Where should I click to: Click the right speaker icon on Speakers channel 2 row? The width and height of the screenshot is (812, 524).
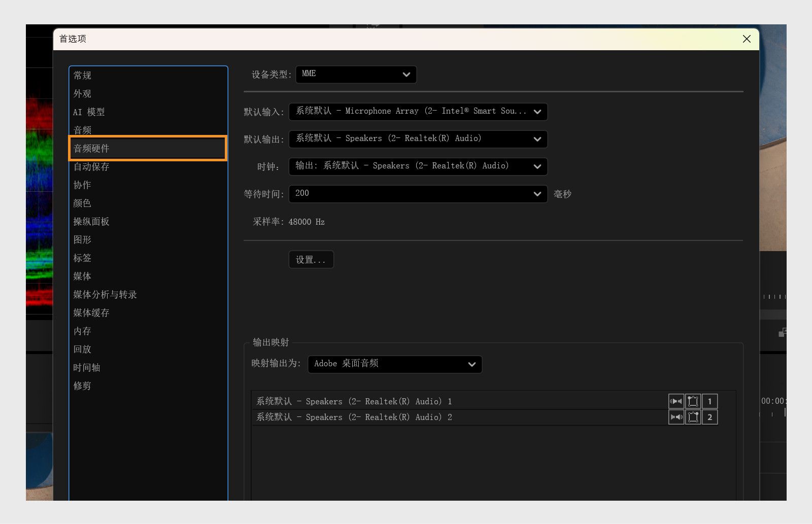pyautogui.click(x=676, y=417)
